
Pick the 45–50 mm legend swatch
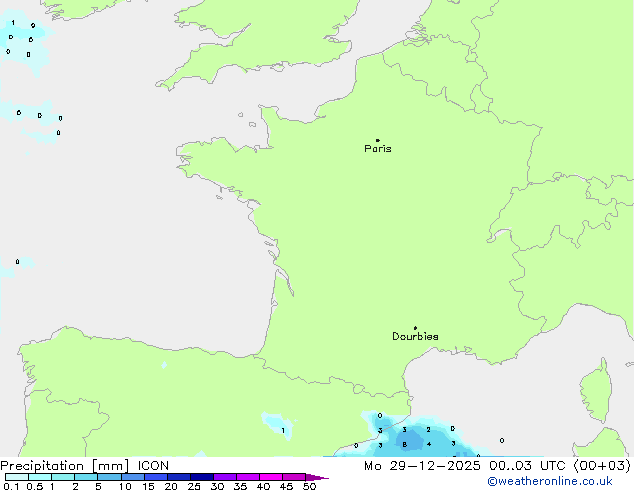click(294, 477)
